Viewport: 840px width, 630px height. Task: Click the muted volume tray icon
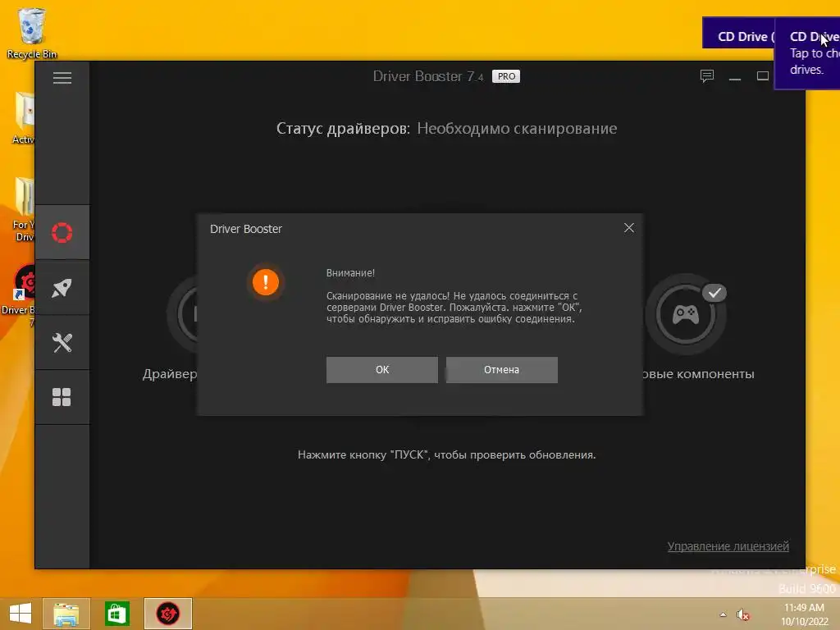pos(742,614)
